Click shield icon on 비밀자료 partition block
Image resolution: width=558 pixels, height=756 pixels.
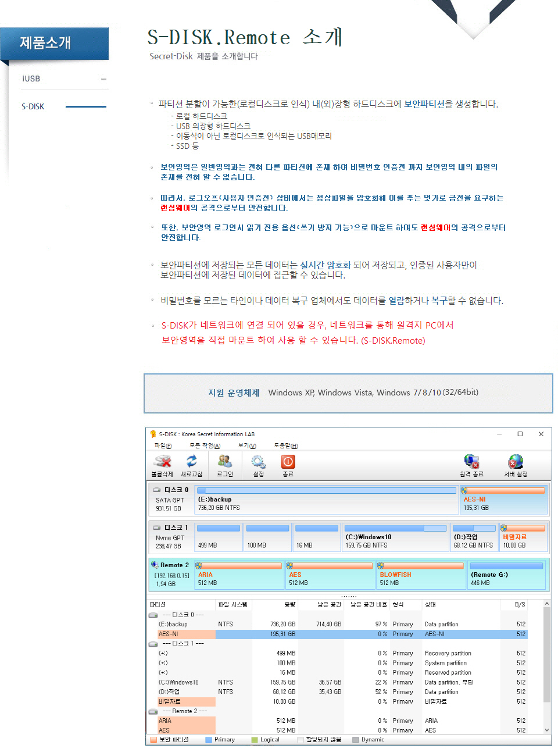click(x=504, y=528)
